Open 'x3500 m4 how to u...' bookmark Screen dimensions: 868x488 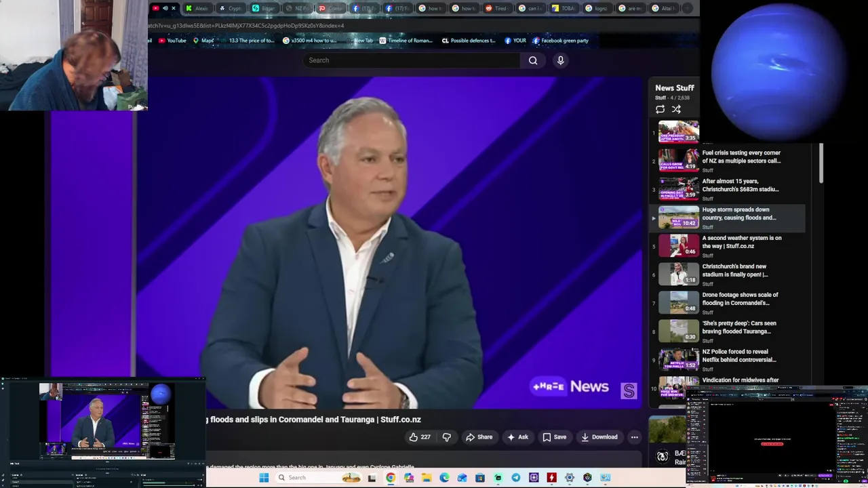309,41
